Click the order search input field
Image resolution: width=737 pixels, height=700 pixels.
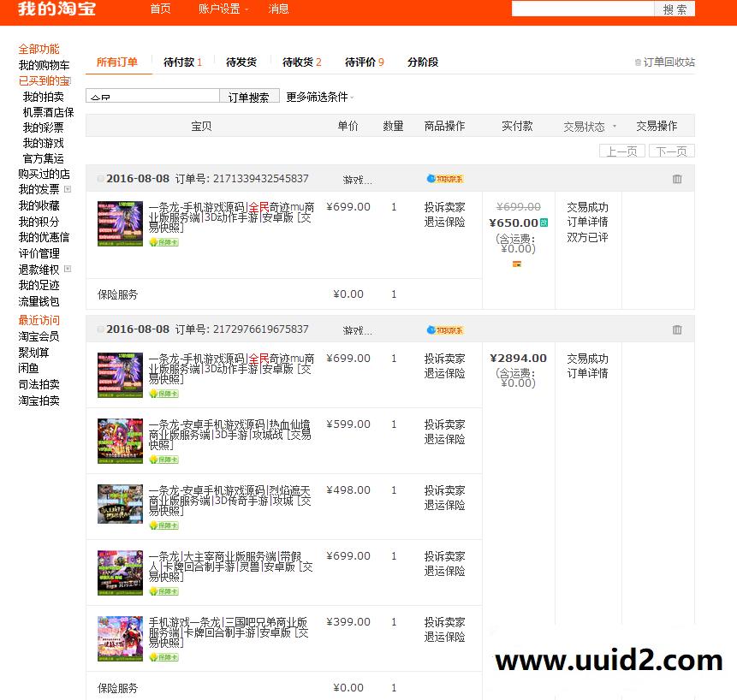152,97
